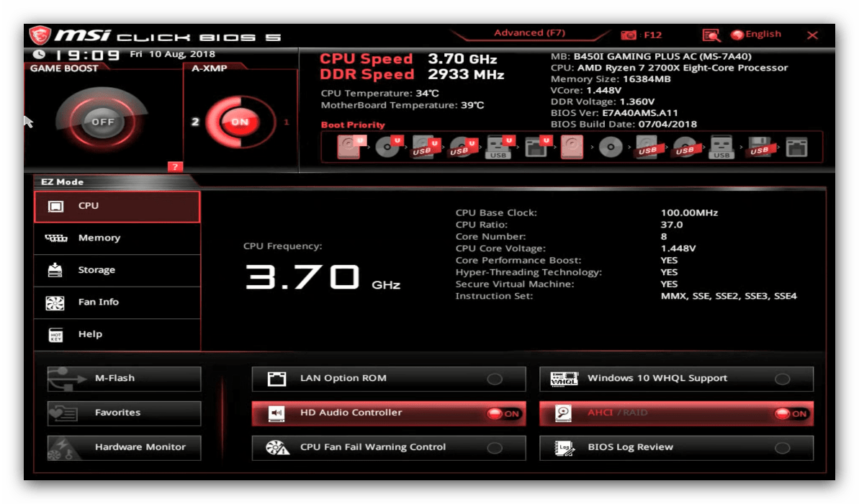Turn the Game Boost dial on
Viewport: 859px width, 504px height.
pyautogui.click(x=101, y=121)
